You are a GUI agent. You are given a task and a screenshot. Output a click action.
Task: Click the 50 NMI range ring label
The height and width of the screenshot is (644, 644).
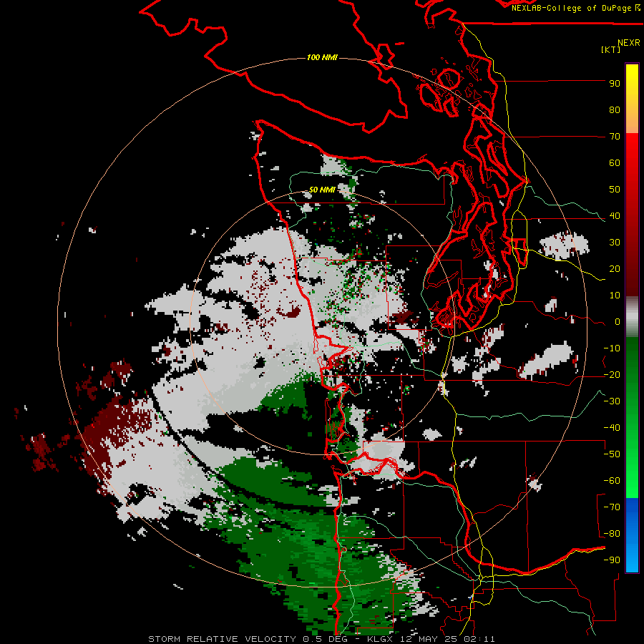pyautogui.click(x=322, y=190)
